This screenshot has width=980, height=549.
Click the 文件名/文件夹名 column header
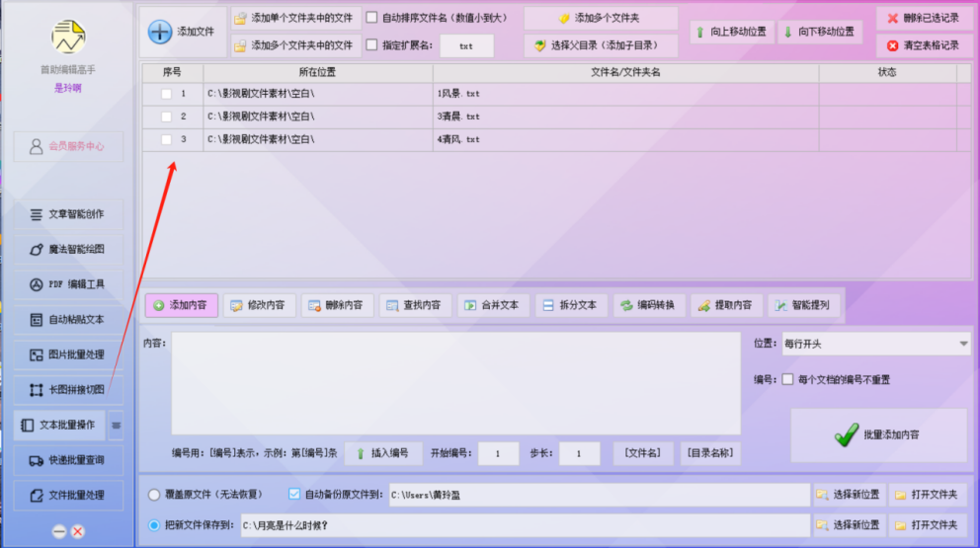[625, 72]
